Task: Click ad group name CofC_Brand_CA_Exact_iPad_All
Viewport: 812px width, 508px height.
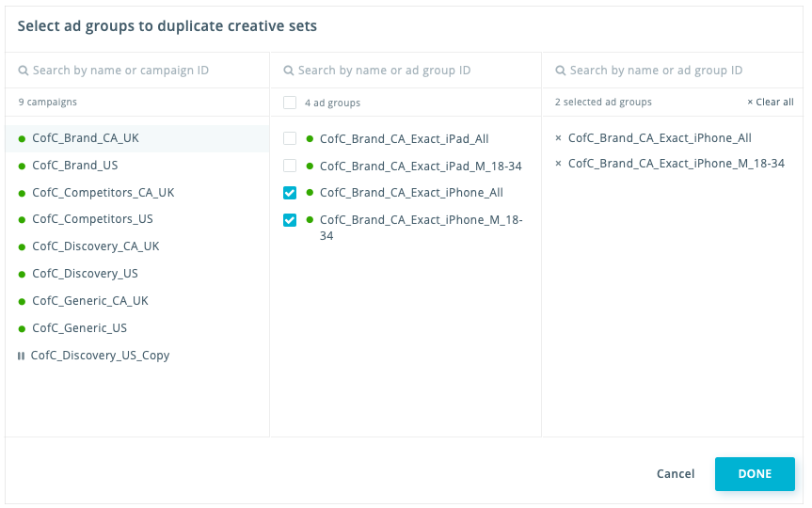Action: (x=404, y=139)
